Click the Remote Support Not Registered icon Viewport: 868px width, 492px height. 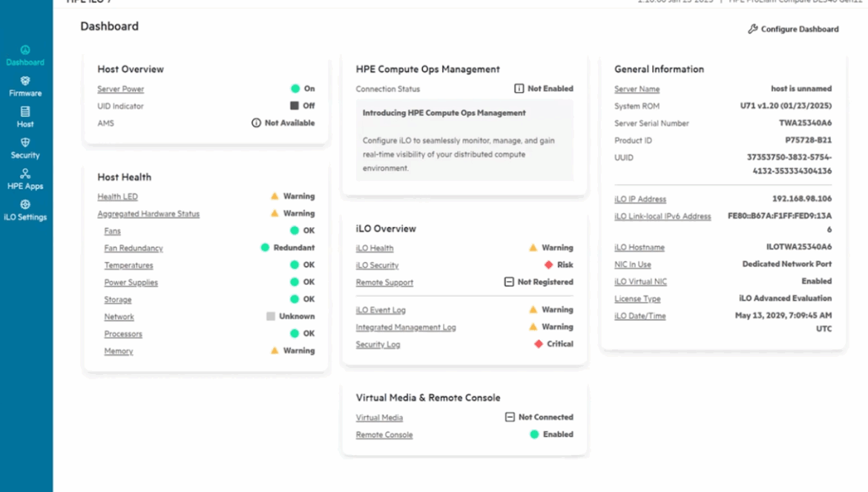509,282
